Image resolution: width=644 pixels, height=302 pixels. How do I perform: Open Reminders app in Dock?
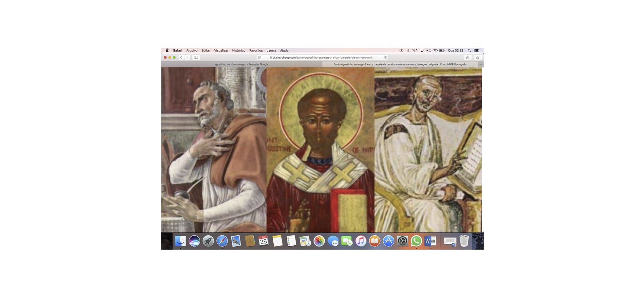coord(291,241)
